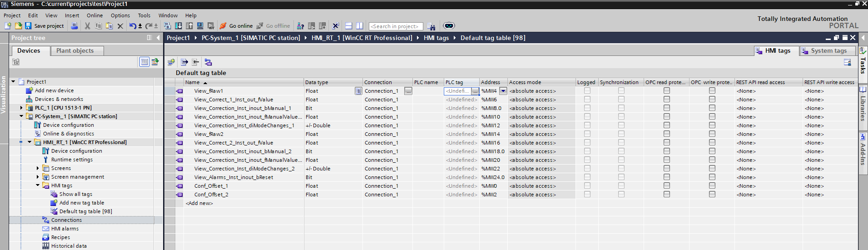The height and width of the screenshot is (250, 868).
Task: Click the Copy icon in the toolbar
Action: (99, 26)
